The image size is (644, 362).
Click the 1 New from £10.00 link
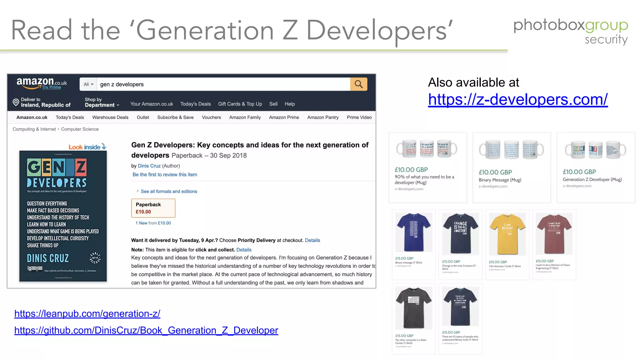tap(153, 223)
